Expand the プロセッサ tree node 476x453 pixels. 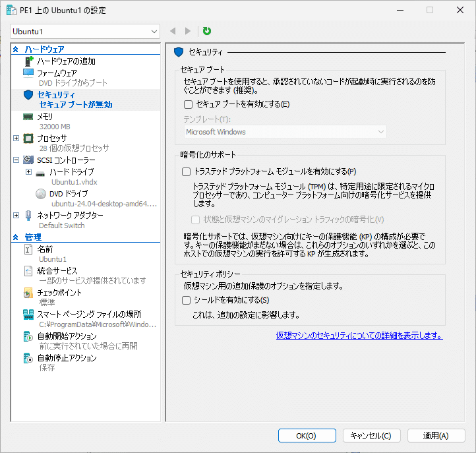pyautogui.click(x=16, y=138)
